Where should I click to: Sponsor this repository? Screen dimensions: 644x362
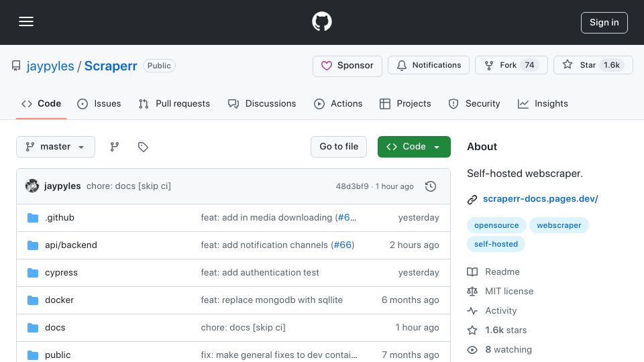[x=347, y=66]
